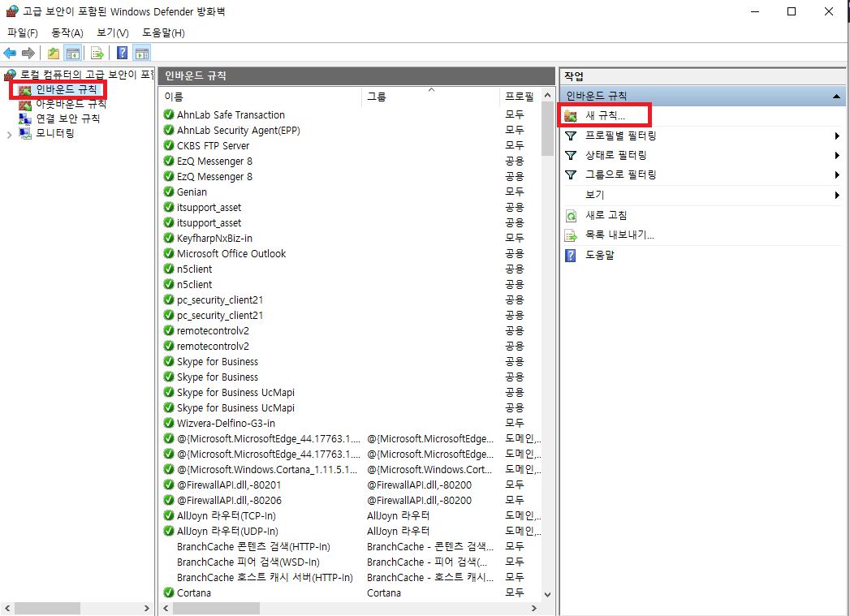Click 새 규칙... action link

tap(605, 115)
